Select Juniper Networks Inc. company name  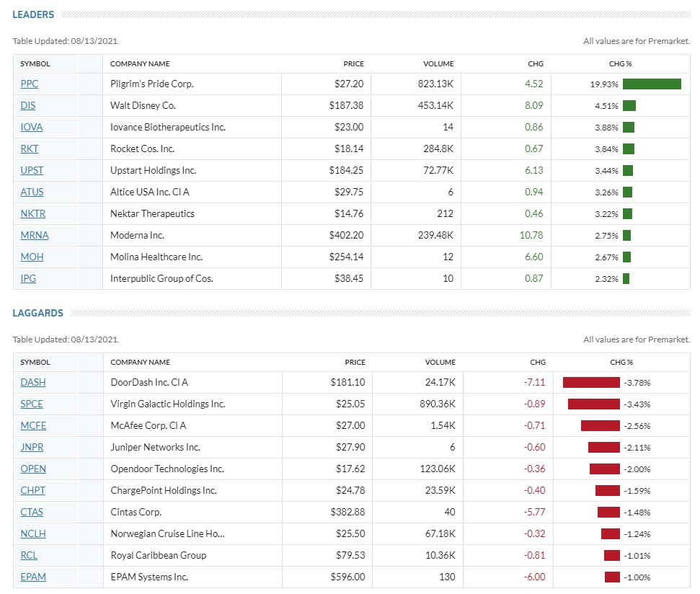pyautogui.click(x=156, y=447)
